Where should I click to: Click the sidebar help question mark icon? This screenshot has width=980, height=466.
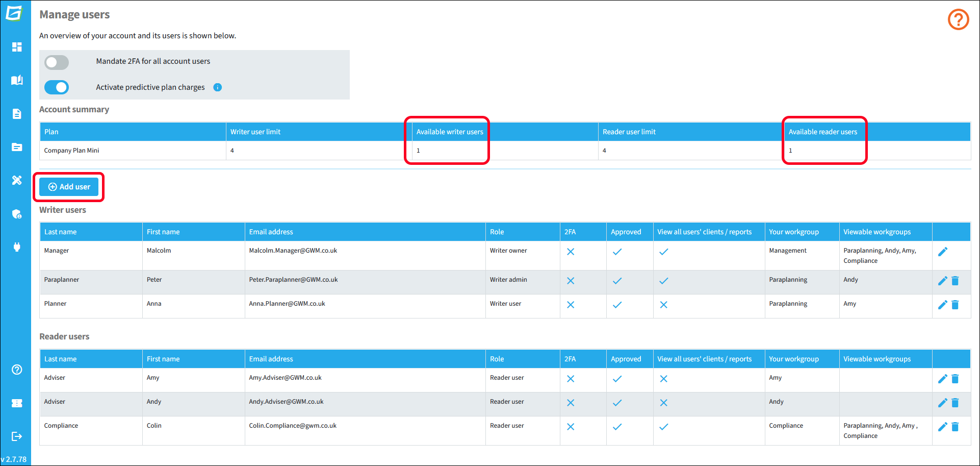[x=17, y=370]
